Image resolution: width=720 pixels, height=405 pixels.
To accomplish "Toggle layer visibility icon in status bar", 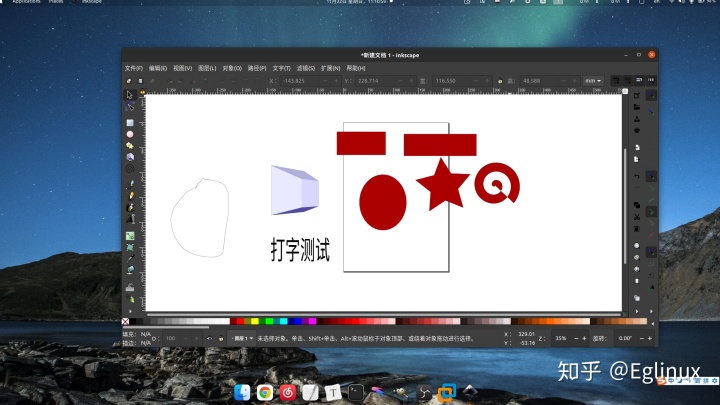I will 209,338.
